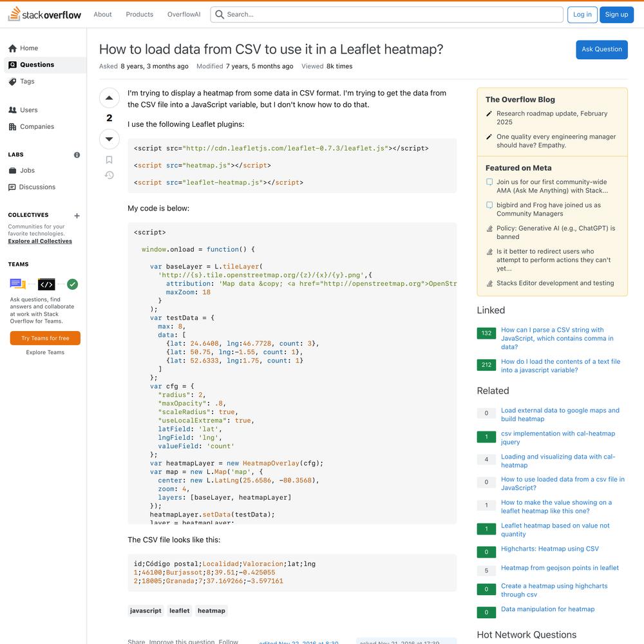Image resolution: width=644 pixels, height=644 pixels.
Task: Open Leaflet heatmap based on value not quantity
Action: (x=555, y=530)
